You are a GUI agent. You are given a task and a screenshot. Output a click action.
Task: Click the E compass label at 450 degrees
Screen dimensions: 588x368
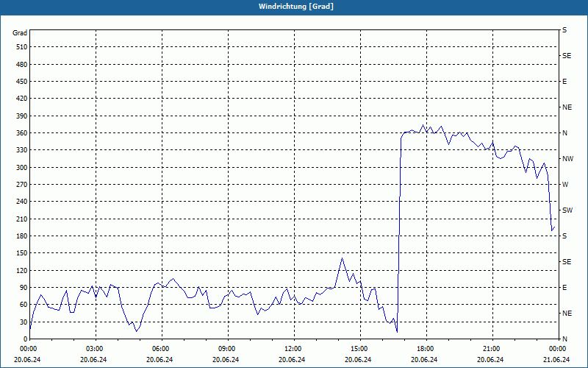(564, 82)
